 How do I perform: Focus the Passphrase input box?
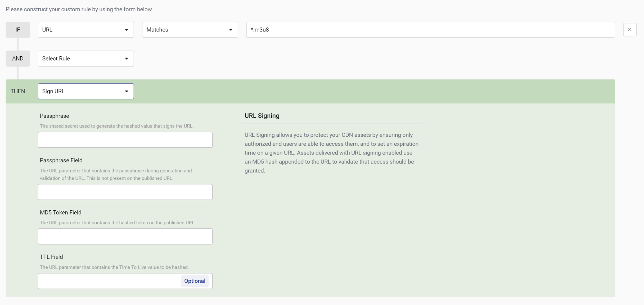coord(125,140)
